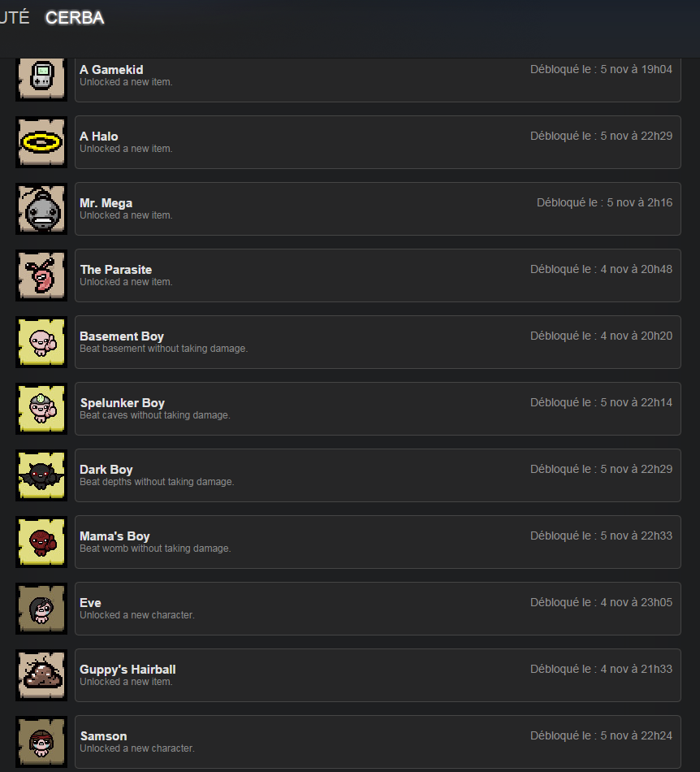Click The Parasite achievement icon

(x=41, y=275)
